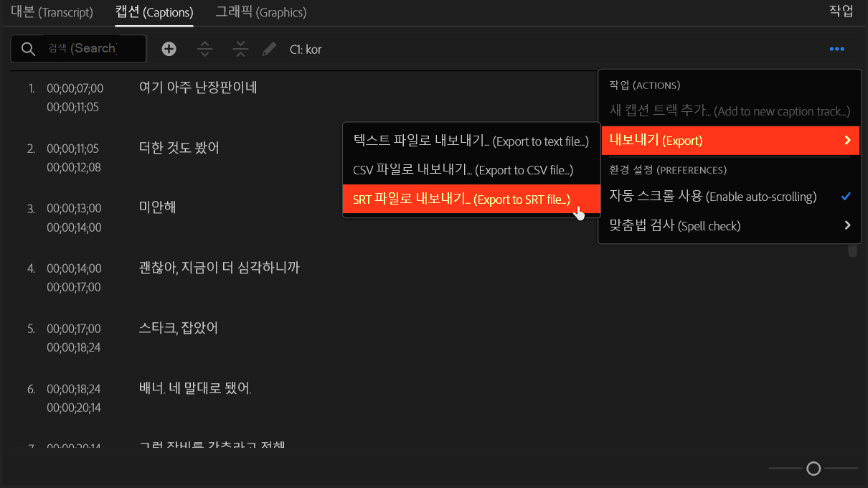Click the search magnifier icon
This screenshot has width=868, height=488.
[29, 49]
